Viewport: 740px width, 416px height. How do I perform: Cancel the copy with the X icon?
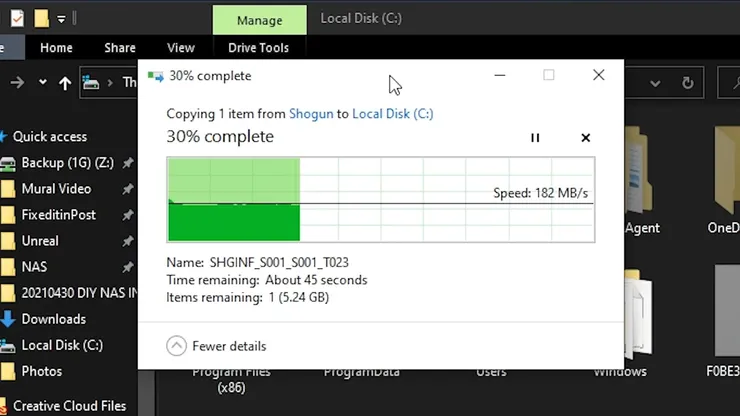click(585, 138)
